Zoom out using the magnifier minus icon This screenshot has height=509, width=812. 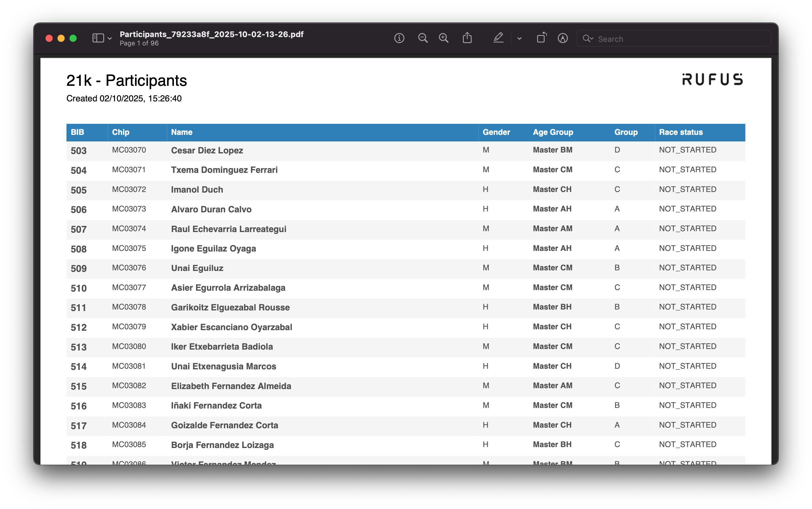click(422, 38)
